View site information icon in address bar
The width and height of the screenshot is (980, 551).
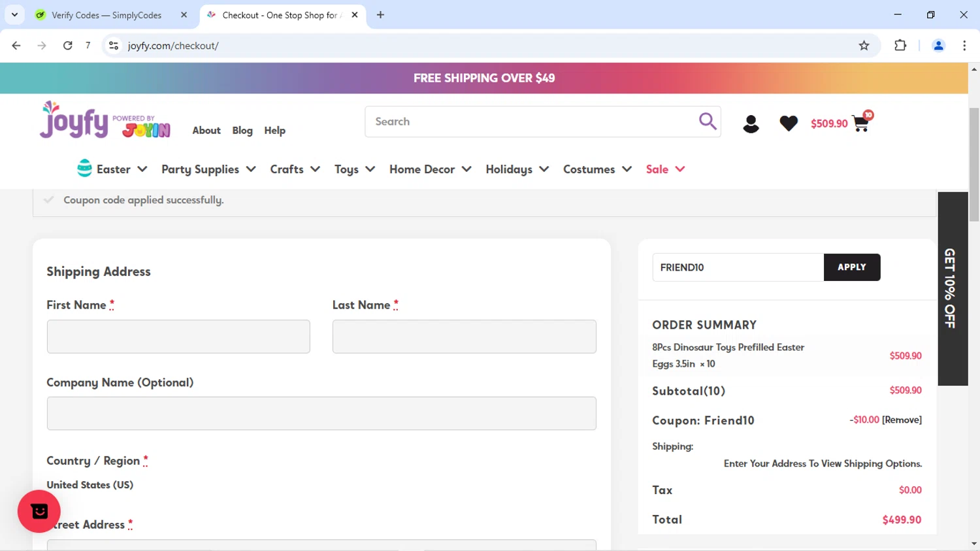(114, 46)
